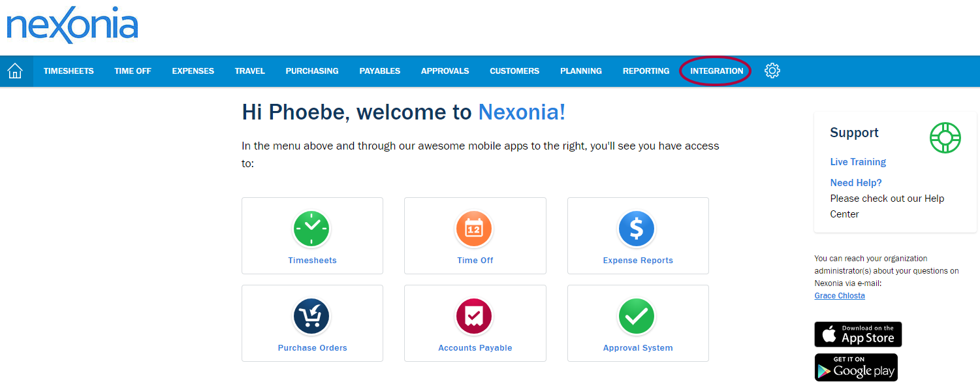Click the Get it on Google Play badge

click(856, 367)
